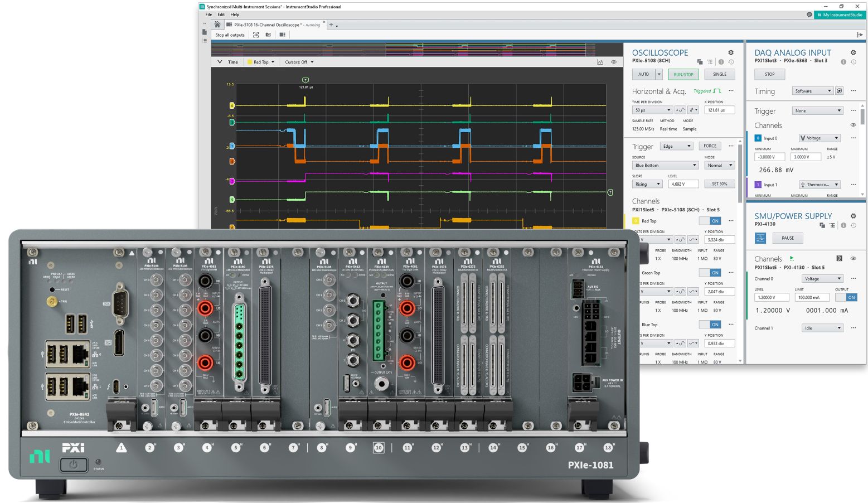Toggle the Red Top channel ON switch

coord(710,221)
